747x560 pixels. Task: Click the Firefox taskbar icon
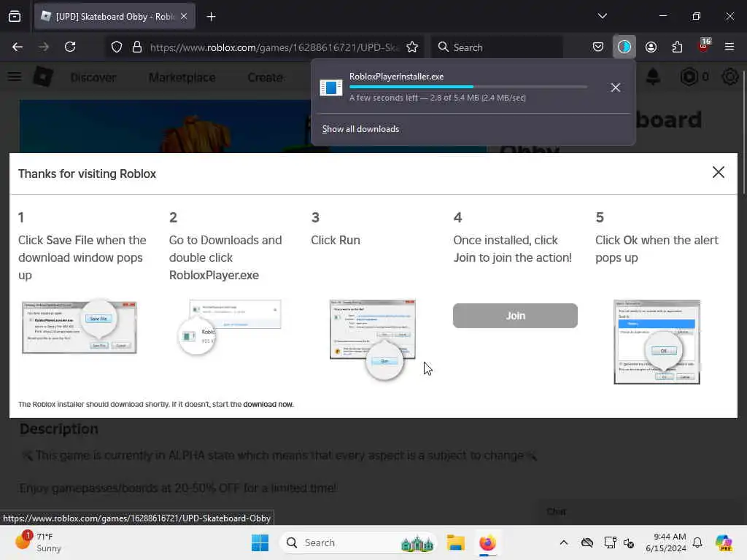(x=487, y=542)
